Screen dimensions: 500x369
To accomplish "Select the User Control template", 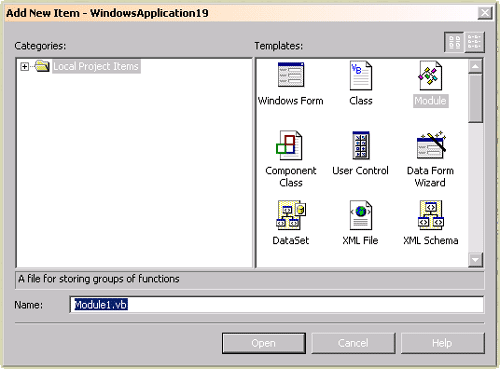I will [361, 145].
